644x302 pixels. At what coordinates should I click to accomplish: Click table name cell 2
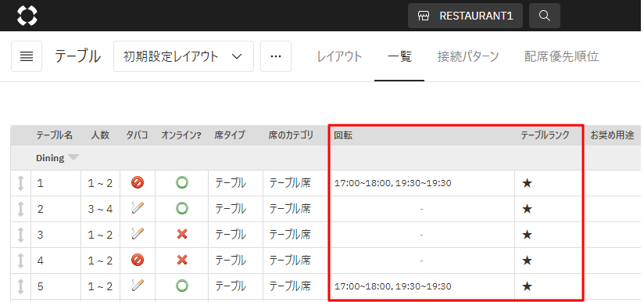point(55,209)
